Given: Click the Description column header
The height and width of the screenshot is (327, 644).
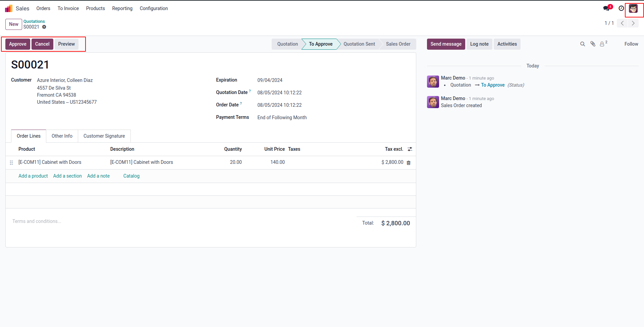Looking at the screenshot, I should pyautogui.click(x=122, y=149).
